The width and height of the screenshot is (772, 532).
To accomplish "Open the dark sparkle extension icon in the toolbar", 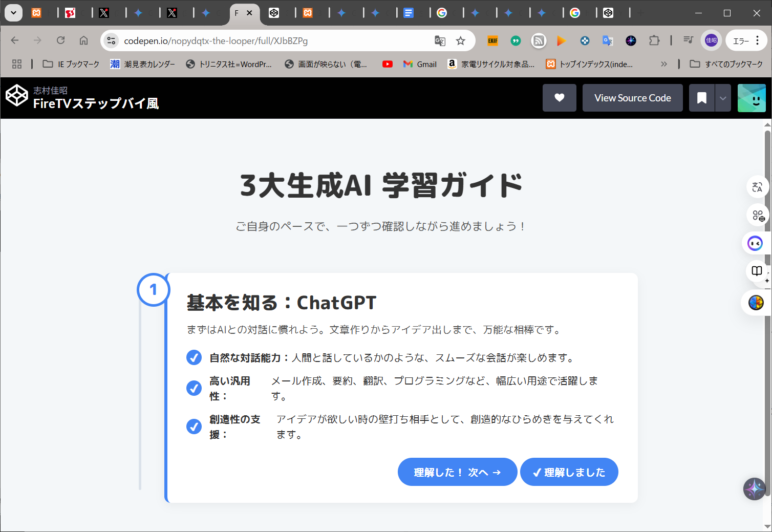I will [x=631, y=41].
